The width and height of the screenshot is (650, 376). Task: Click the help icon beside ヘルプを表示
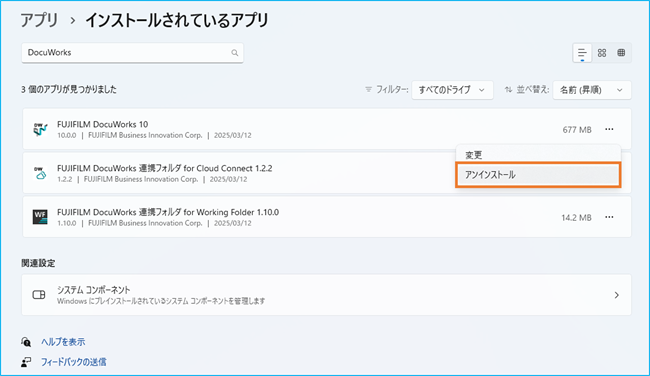[x=26, y=342]
